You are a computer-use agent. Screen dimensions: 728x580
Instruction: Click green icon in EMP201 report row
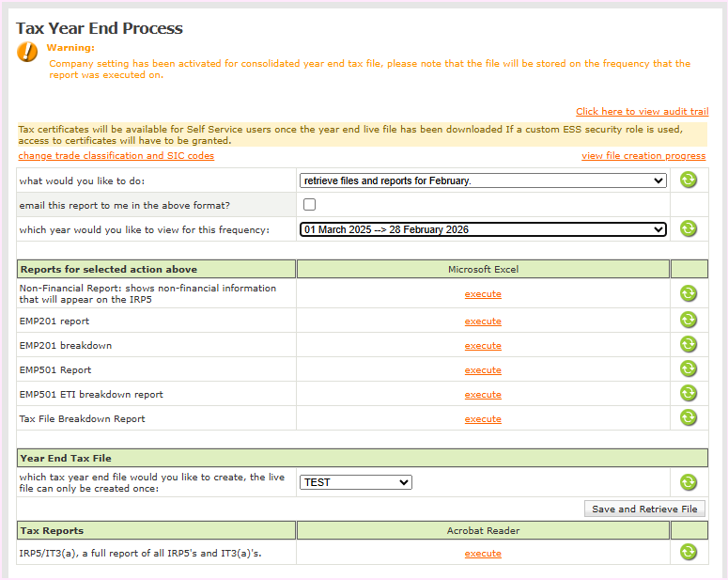coord(689,320)
